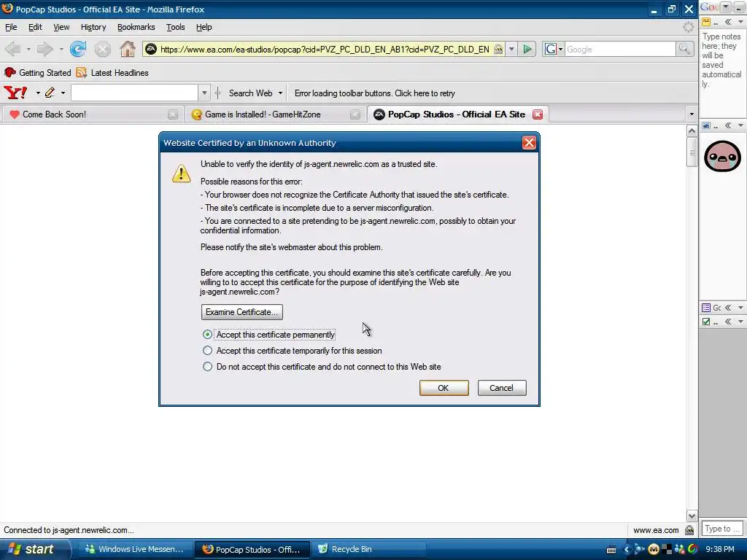Click the Latest Headlines RSS feed icon
The height and width of the screenshot is (560, 747).
point(82,72)
